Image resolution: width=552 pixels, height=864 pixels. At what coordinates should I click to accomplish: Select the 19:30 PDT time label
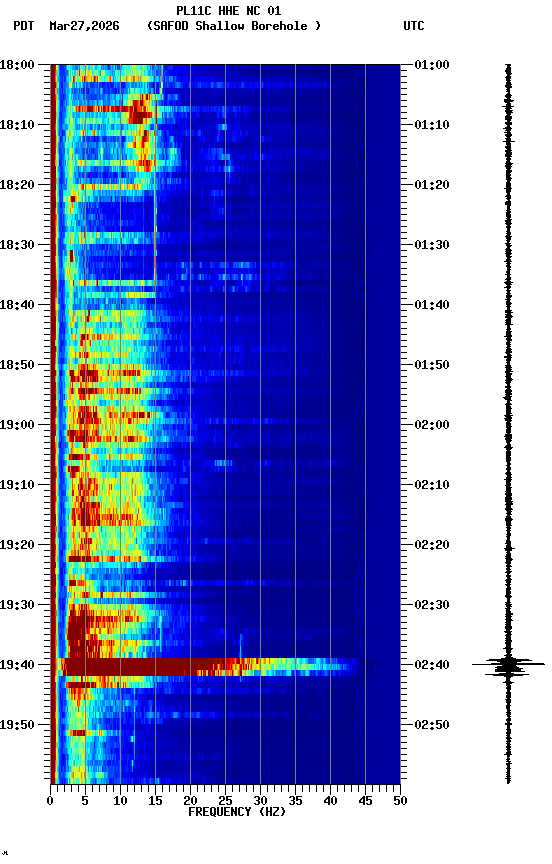[x=17, y=606]
